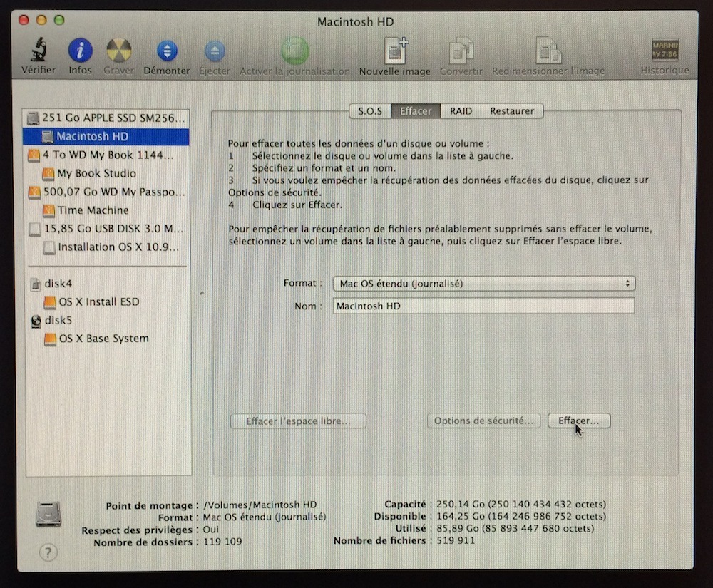This screenshot has width=713, height=588.
Task: Click the Respect des privilèges value Oui
Action: 211,530
